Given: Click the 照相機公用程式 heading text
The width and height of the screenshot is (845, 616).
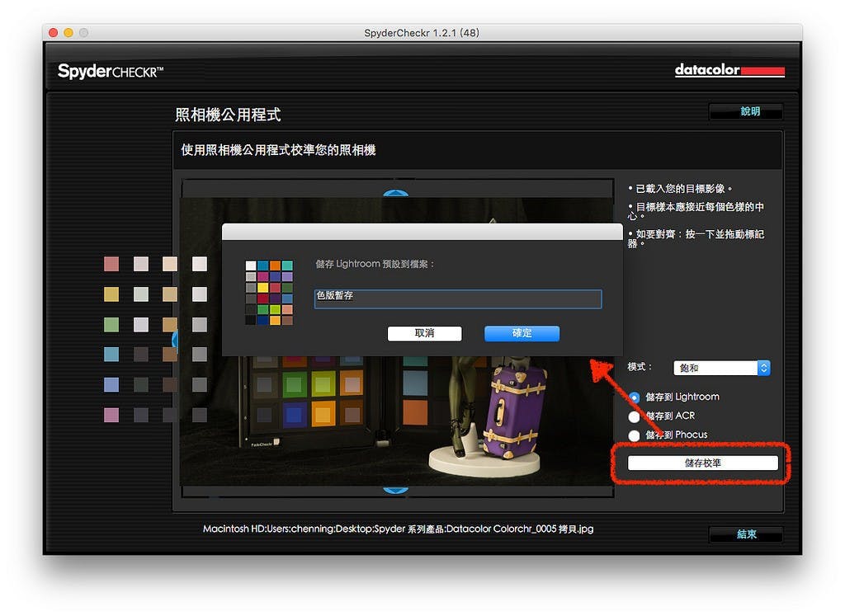Looking at the screenshot, I should pyautogui.click(x=228, y=115).
